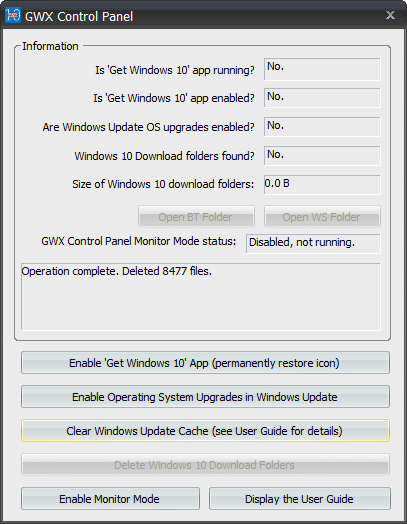
Task: Click the 'Operation complete' message log box
Action: [x=201, y=297]
